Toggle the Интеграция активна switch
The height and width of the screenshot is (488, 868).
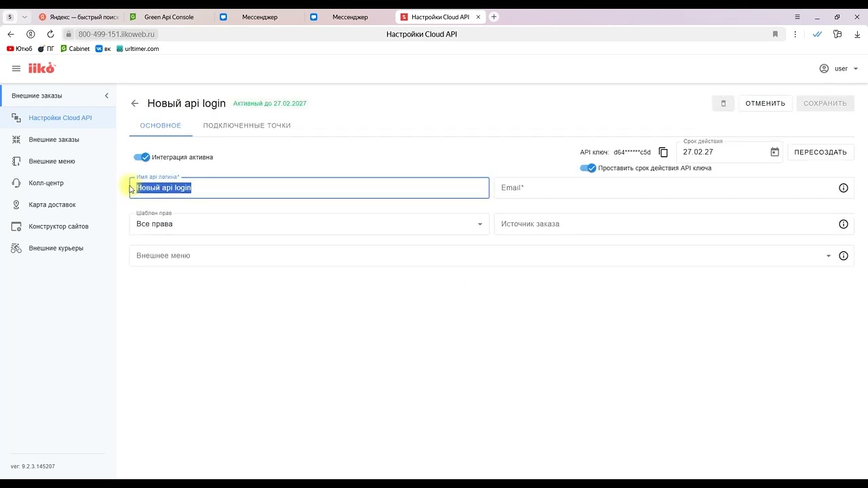pos(142,157)
